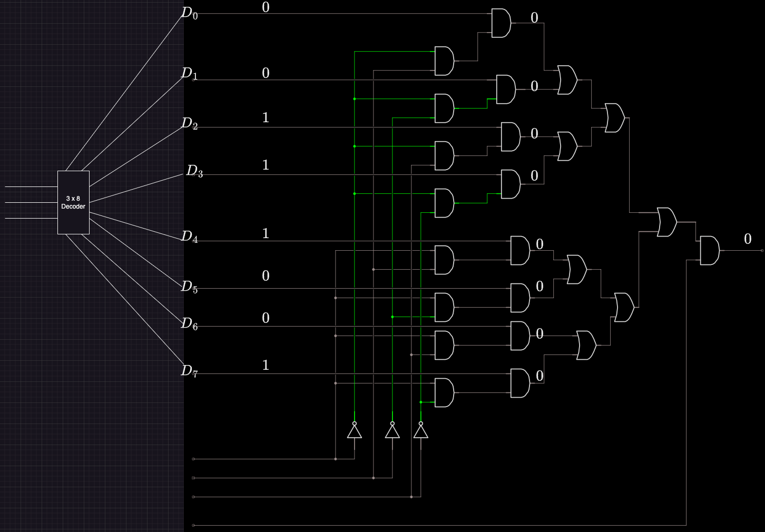This screenshot has height=532, width=765.
Task: Select the select-line AND gate feeding D0's gate
Action: 444,61
